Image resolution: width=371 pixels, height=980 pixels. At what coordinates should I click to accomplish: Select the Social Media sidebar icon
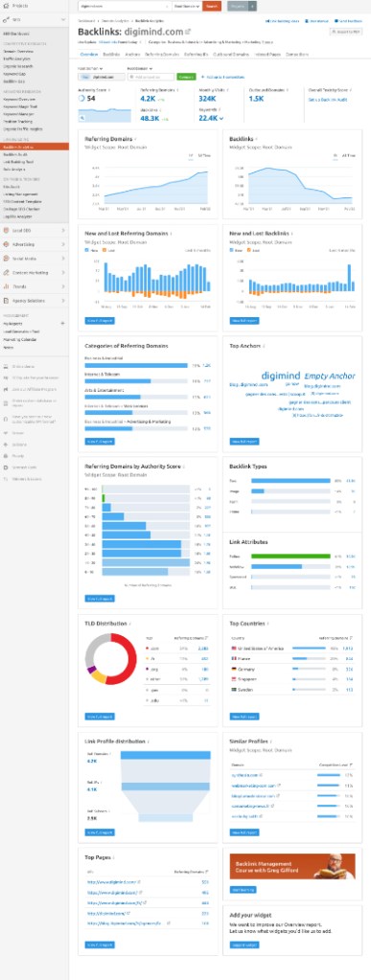click(x=6, y=258)
